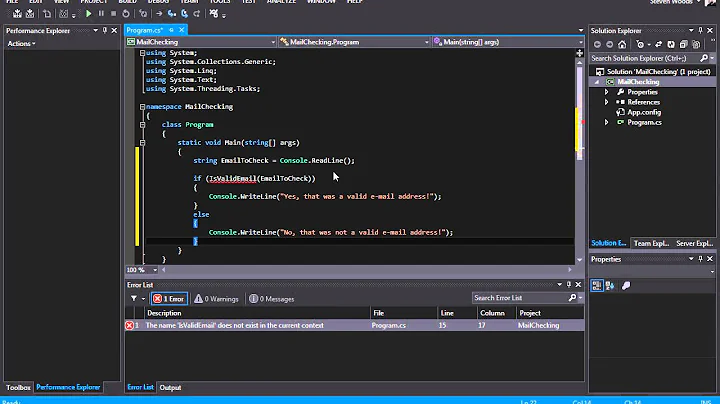Image resolution: width=720 pixels, height=404 pixels.
Task: Click the Property Pages wrench icon
Action: pyautogui.click(x=626, y=286)
